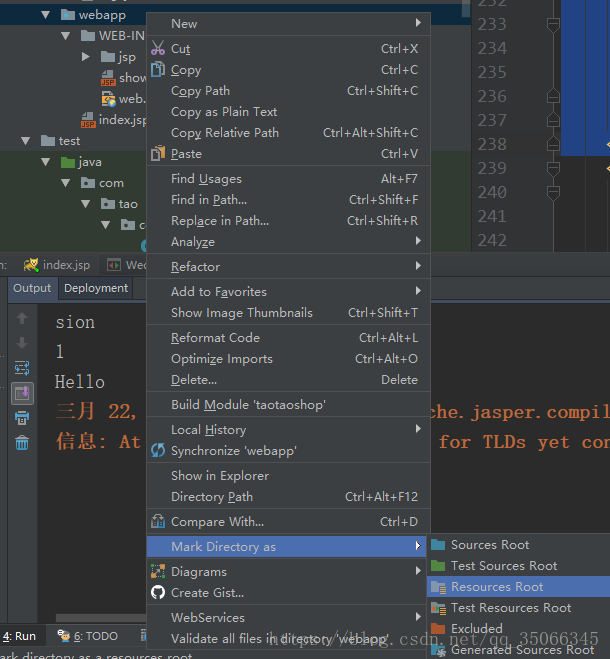Toggle scroll to end icon in Run panel
610x659 pixels.
[x=22, y=393]
